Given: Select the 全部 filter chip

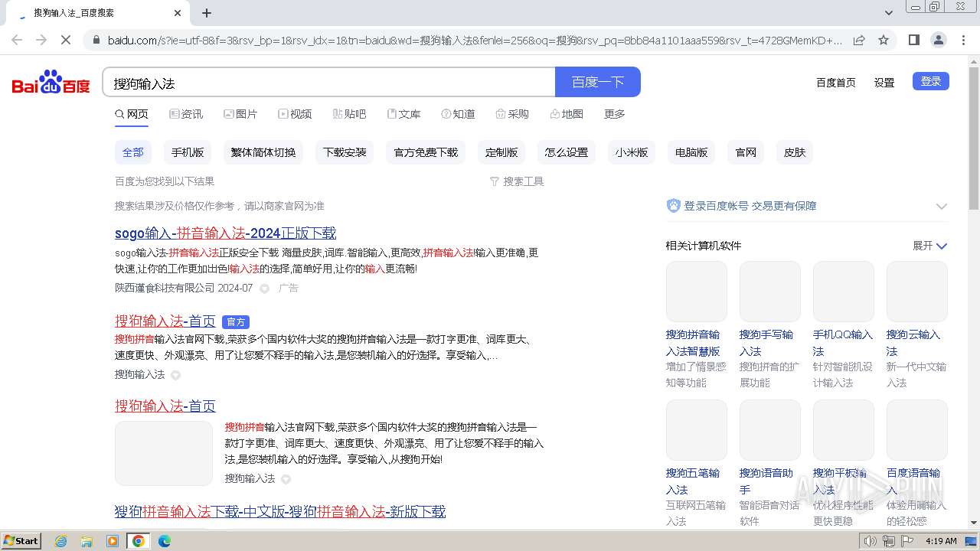Looking at the screenshot, I should click(133, 152).
